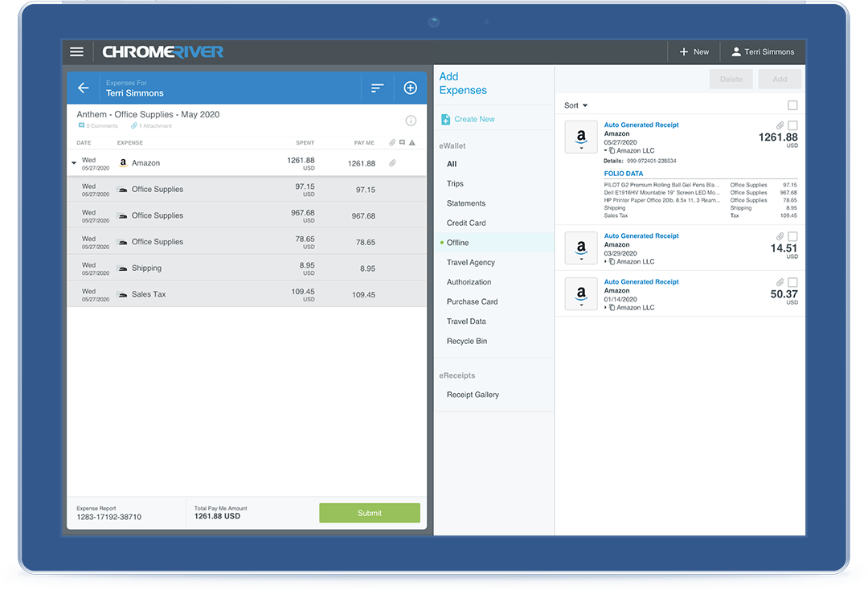Image resolution: width=868 pixels, height=590 pixels.
Task: Check the select-all checkbox beside Sort
Action: [x=792, y=105]
